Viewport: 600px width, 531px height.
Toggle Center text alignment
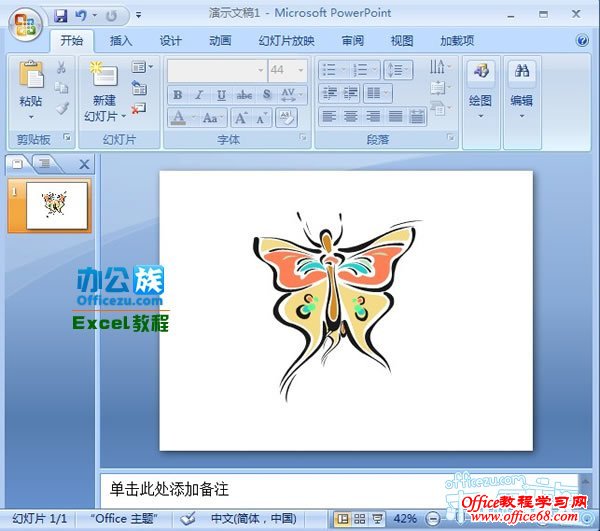[x=351, y=116]
